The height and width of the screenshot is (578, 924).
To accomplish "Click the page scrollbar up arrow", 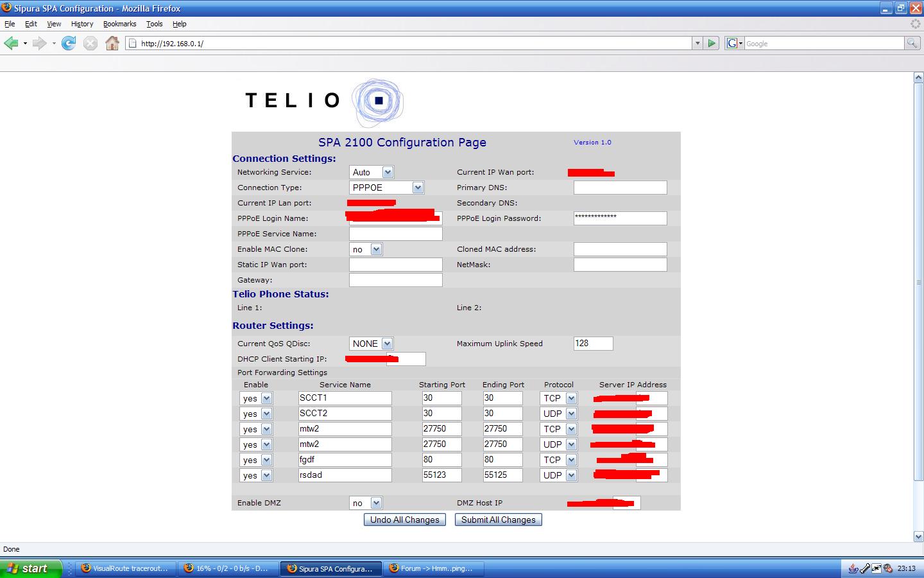I will 918,77.
